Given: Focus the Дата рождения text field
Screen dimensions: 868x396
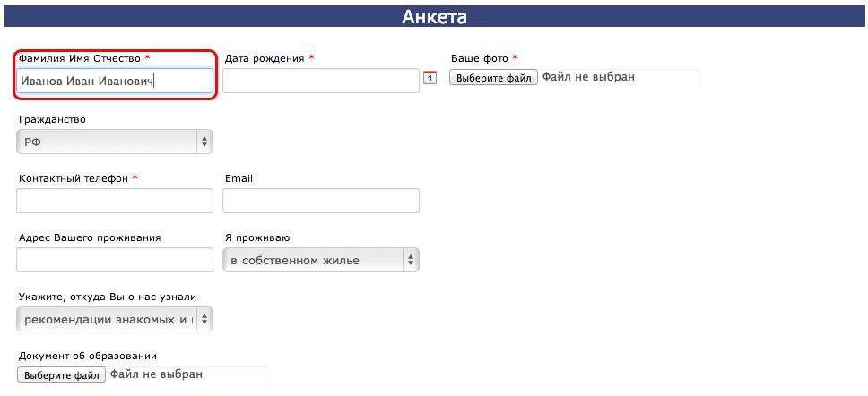Looking at the screenshot, I should tap(321, 81).
